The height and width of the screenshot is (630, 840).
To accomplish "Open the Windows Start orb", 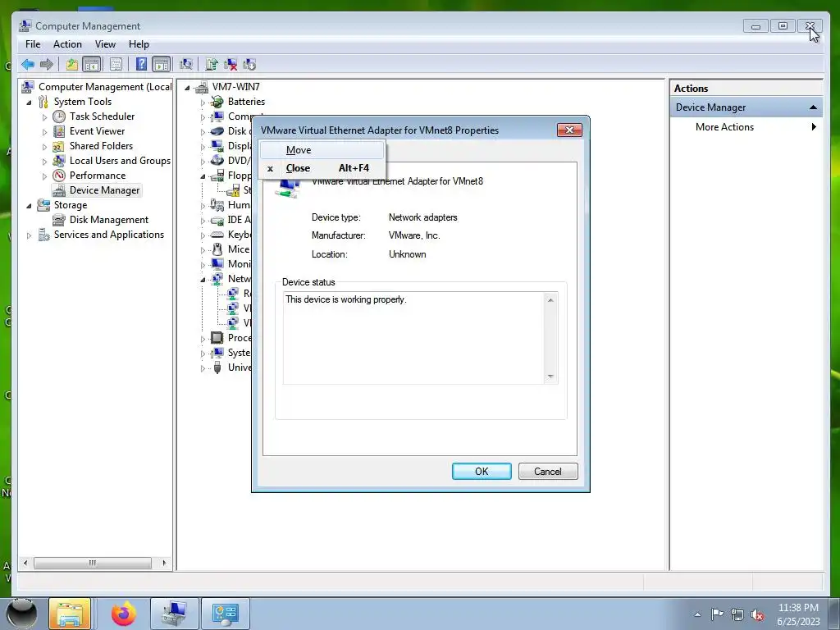I will point(22,614).
